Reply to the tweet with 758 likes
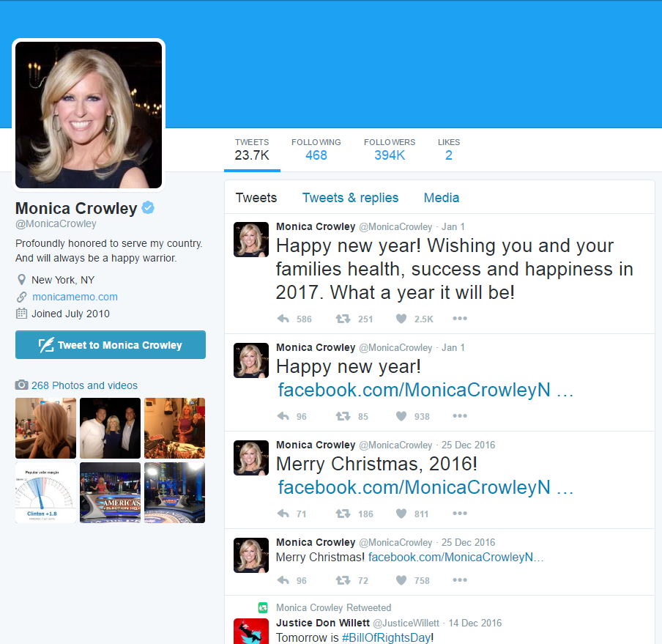This screenshot has height=644, width=662. [283, 580]
